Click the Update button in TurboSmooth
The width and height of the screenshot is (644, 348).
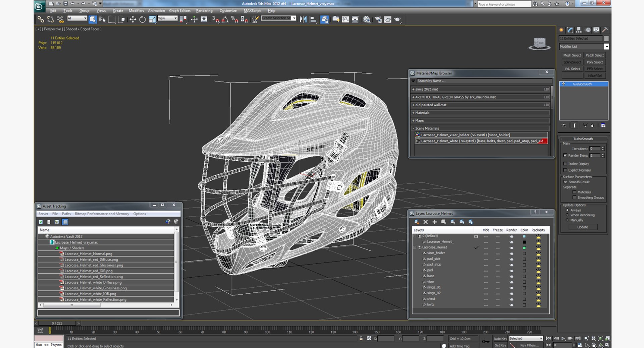[x=583, y=227]
